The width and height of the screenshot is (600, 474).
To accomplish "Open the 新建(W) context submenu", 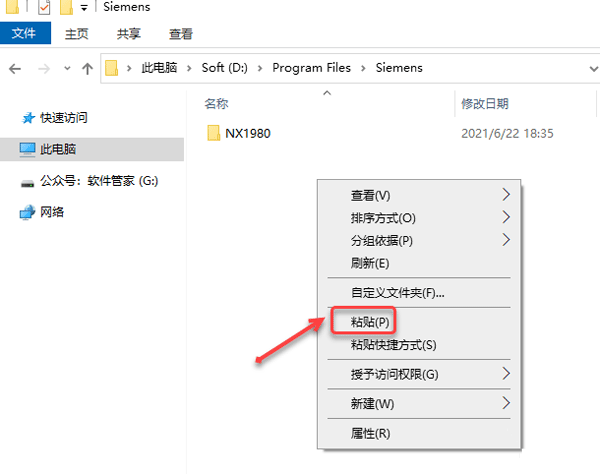I will (419, 403).
